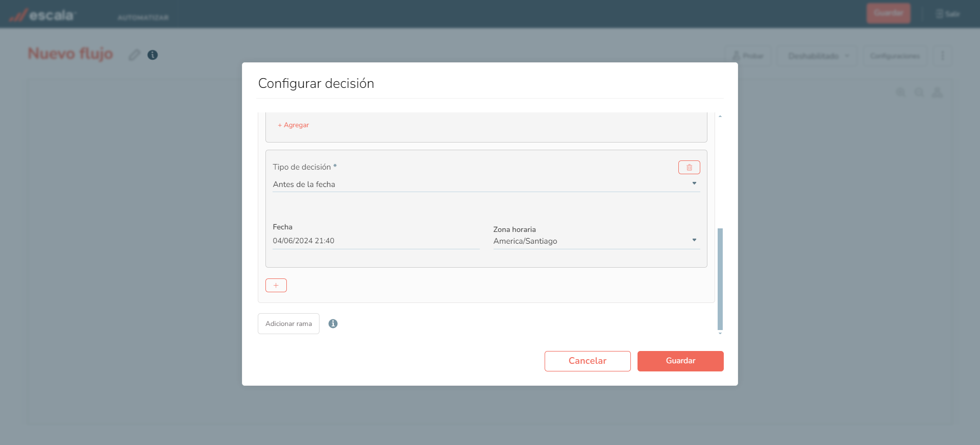
Task: Click the Nuevo flujo title text
Action: pyautogui.click(x=70, y=54)
